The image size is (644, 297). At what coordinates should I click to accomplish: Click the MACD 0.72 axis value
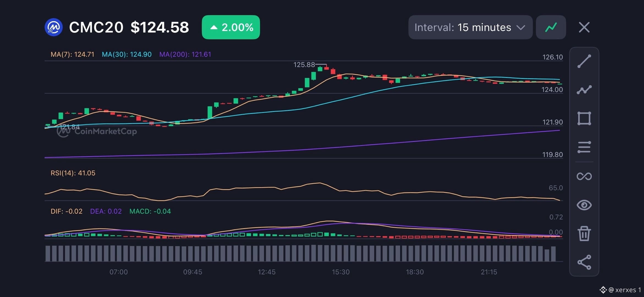click(556, 217)
